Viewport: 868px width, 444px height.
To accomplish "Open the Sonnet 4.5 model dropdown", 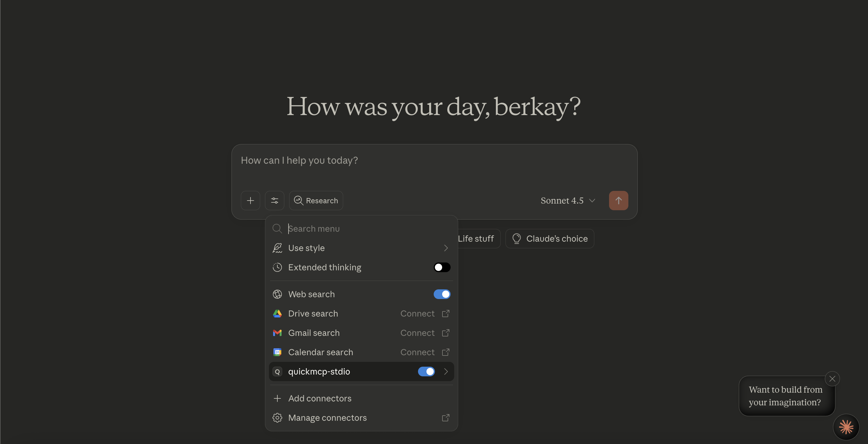I will (x=568, y=201).
